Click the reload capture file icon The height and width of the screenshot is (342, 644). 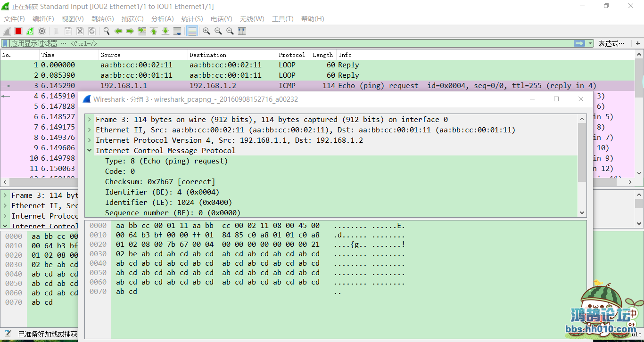[x=92, y=31]
